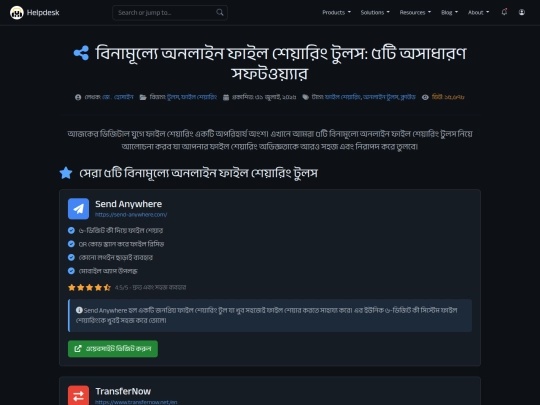Click the star rating of Send Anywhere
Screen dimensions: 540x405
tap(89, 287)
